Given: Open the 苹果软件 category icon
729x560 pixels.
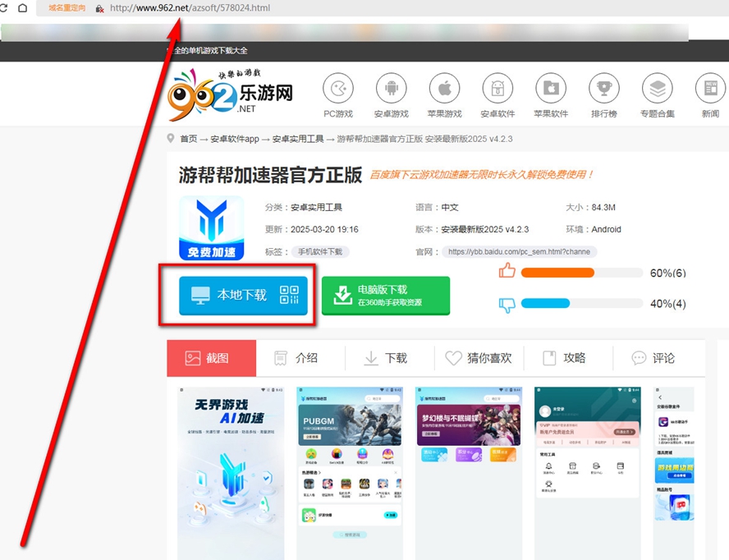Looking at the screenshot, I should [x=551, y=88].
